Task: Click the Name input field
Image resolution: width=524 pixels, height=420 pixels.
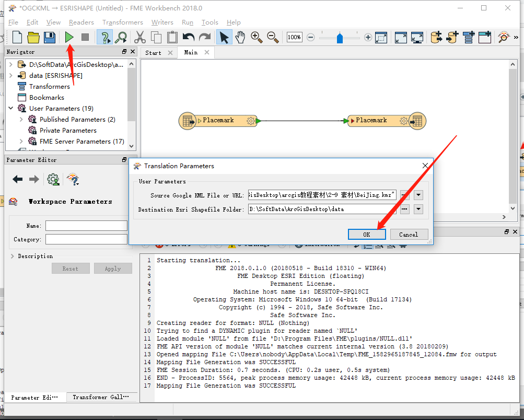Action: tap(86, 226)
